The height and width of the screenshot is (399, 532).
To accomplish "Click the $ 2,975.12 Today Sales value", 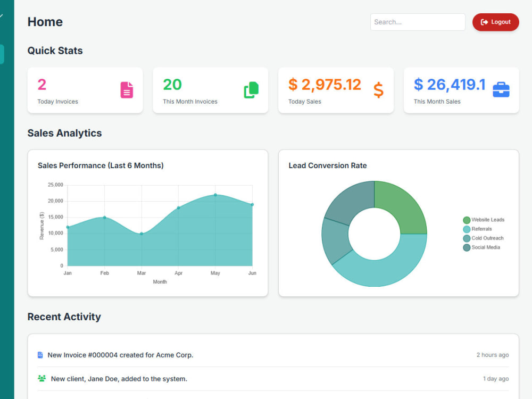I will (x=325, y=85).
